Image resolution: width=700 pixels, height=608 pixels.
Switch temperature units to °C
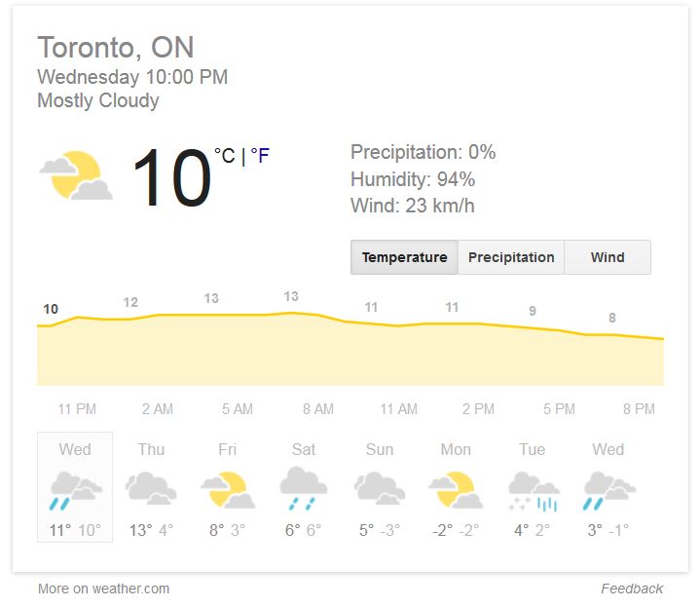coord(225,156)
